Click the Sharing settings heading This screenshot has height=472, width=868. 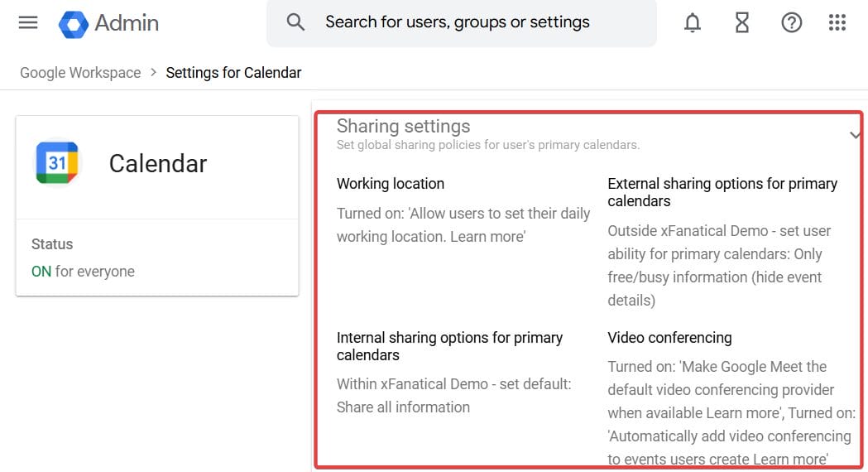tap(403, 127)
